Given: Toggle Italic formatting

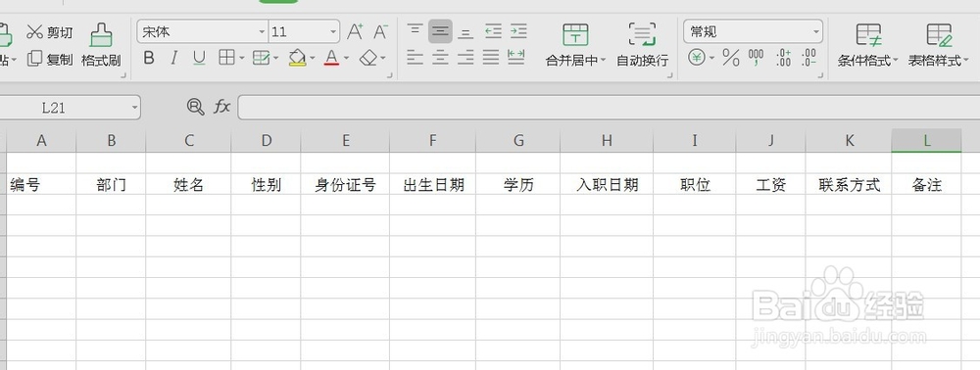Looking at the screenshot, I should [x=173, y=58].
